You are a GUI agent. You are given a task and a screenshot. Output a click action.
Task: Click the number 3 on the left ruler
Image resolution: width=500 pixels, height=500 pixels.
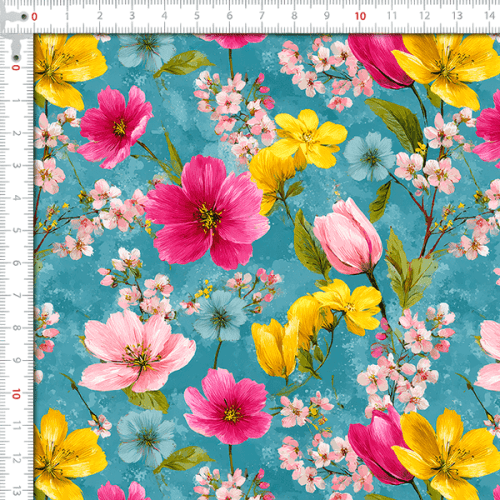tap(16, 166)
